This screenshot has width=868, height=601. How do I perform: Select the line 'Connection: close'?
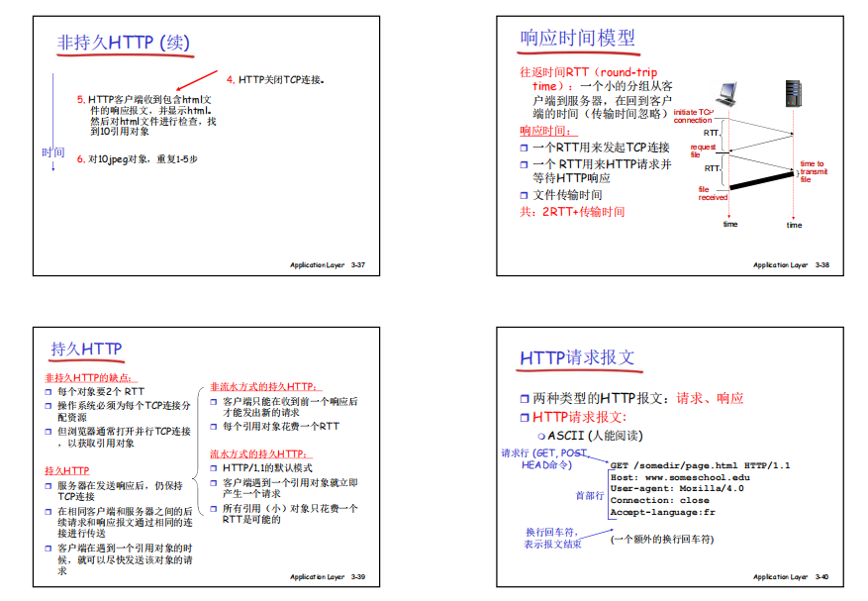click(660, 500)
